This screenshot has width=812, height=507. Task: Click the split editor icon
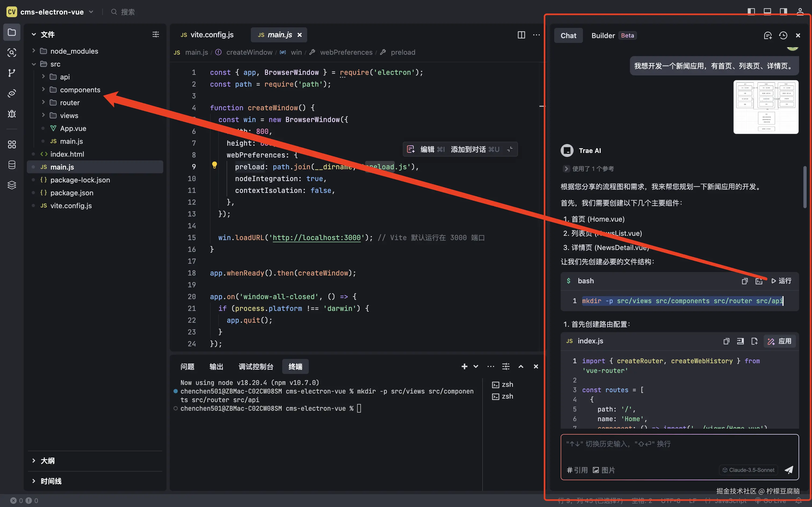pos(521,35)
